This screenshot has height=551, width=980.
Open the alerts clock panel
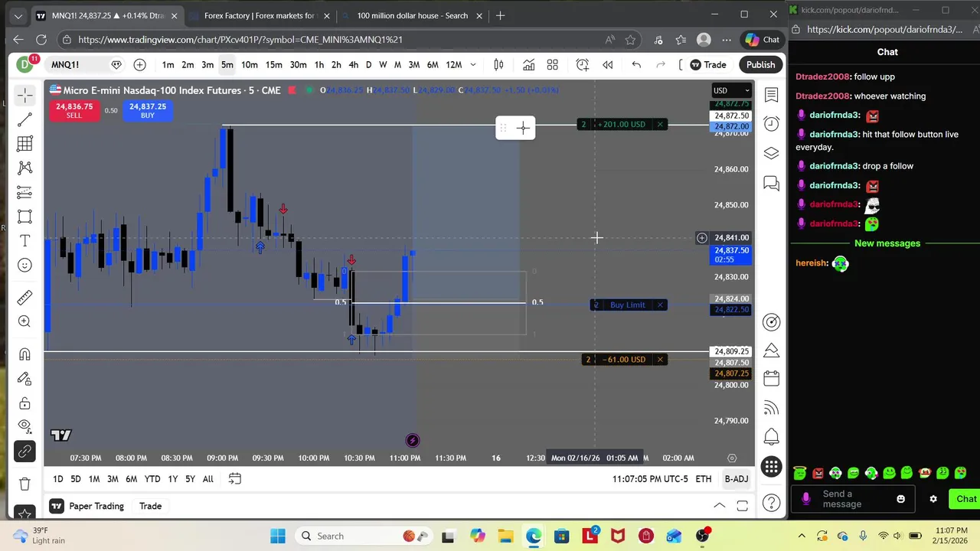[771, 124]
